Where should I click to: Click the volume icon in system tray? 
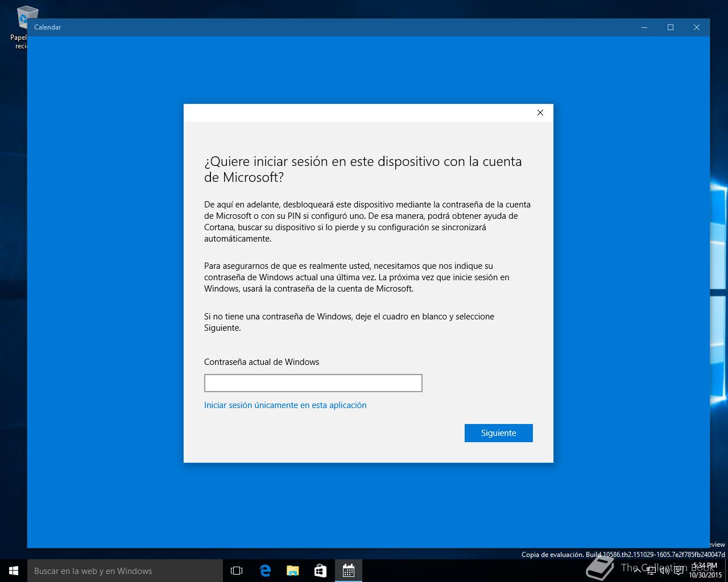click(664, 571)
